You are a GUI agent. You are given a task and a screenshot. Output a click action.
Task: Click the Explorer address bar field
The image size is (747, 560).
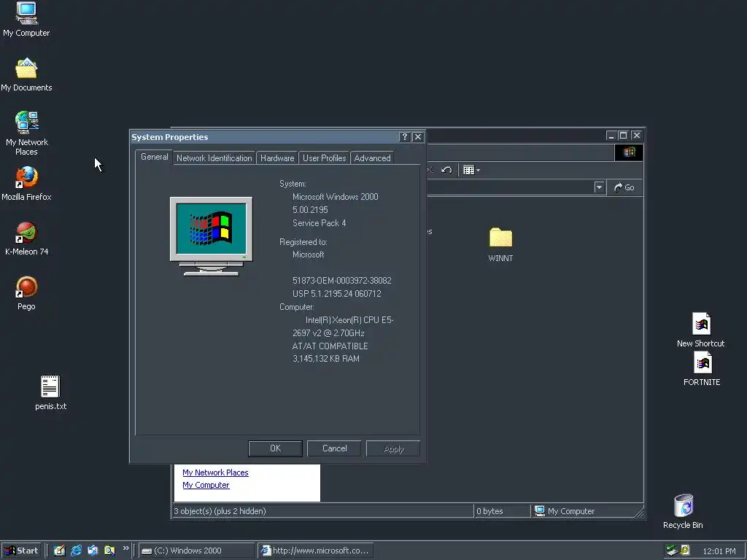click(x=510, y=187)
